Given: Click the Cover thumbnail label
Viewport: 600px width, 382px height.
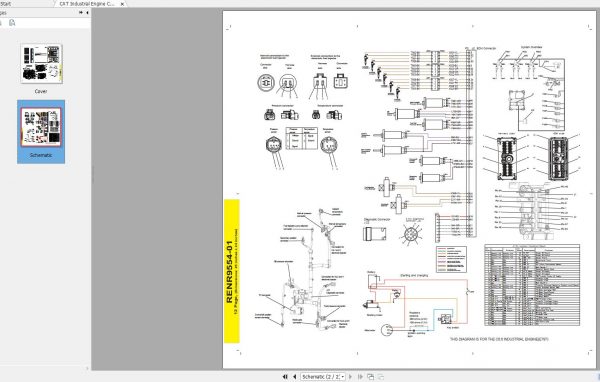Looking at the screenshot, I should point(41,91).
